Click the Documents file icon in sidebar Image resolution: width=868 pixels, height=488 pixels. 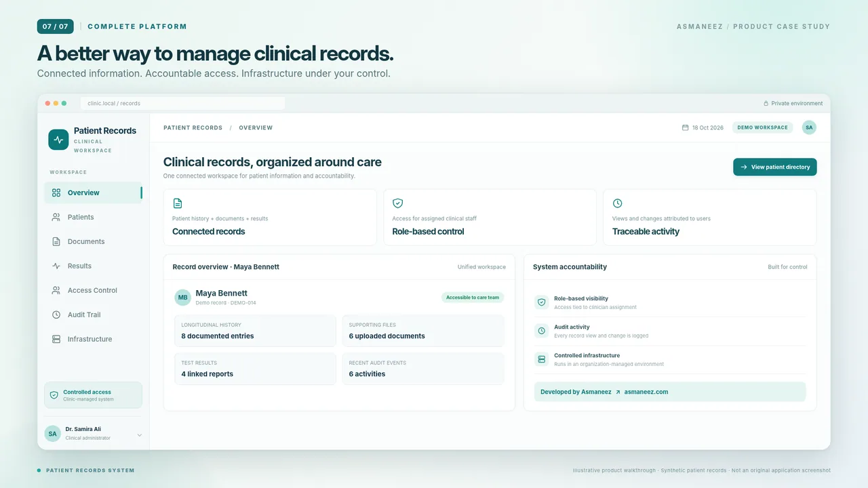tap(56, 241)
